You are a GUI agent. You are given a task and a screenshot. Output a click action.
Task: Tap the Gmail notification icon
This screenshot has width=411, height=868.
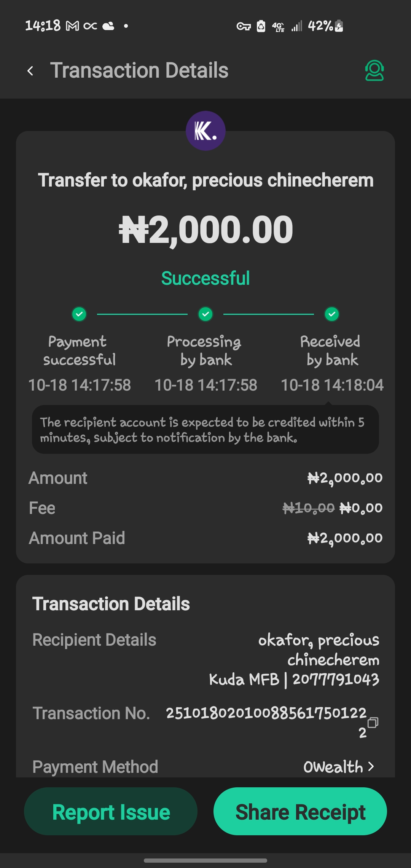(x=72, y=26)
